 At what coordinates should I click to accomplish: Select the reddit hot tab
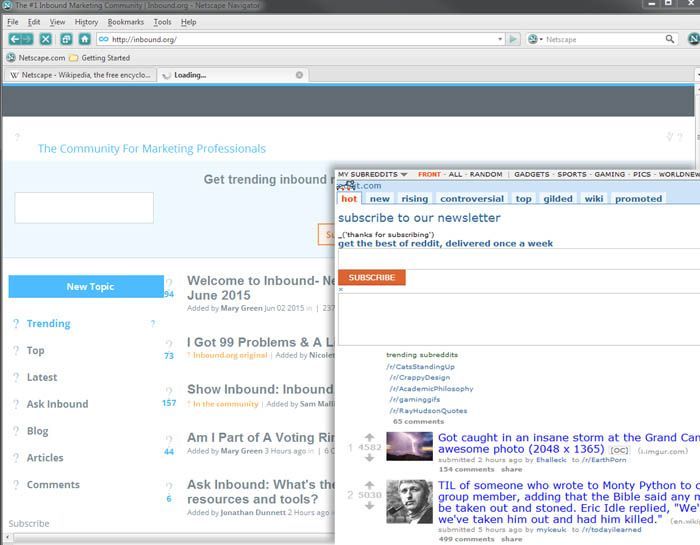tap(349, 199)
